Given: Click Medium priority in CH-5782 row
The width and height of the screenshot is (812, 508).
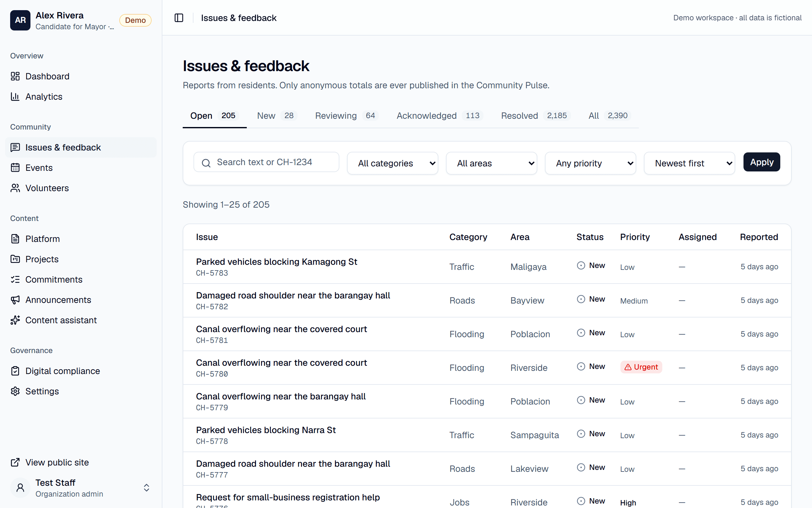Looking at the screenshot, I should 634,301.
